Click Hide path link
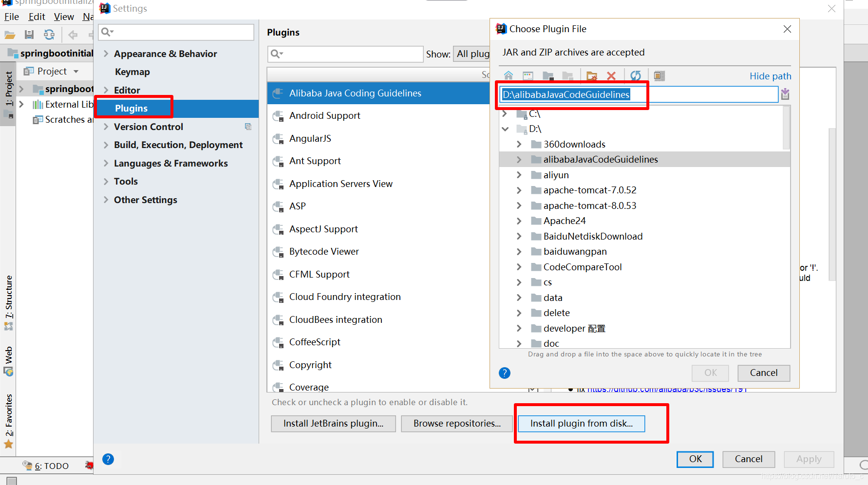The image size is (868, 485). (x=770, y=76)
